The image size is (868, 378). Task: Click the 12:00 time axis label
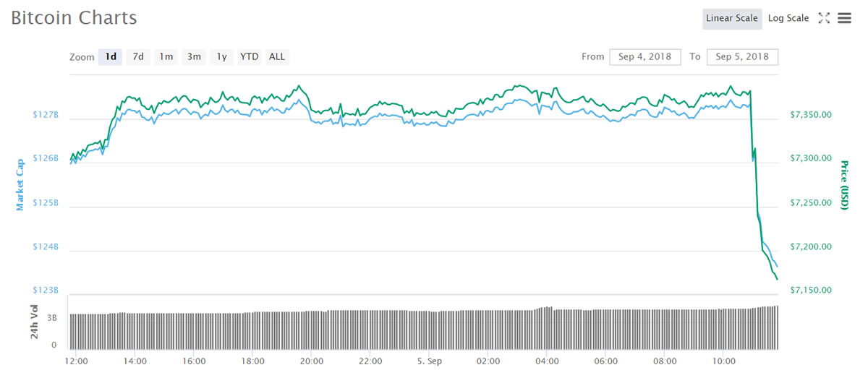click(x=76, y=361)
